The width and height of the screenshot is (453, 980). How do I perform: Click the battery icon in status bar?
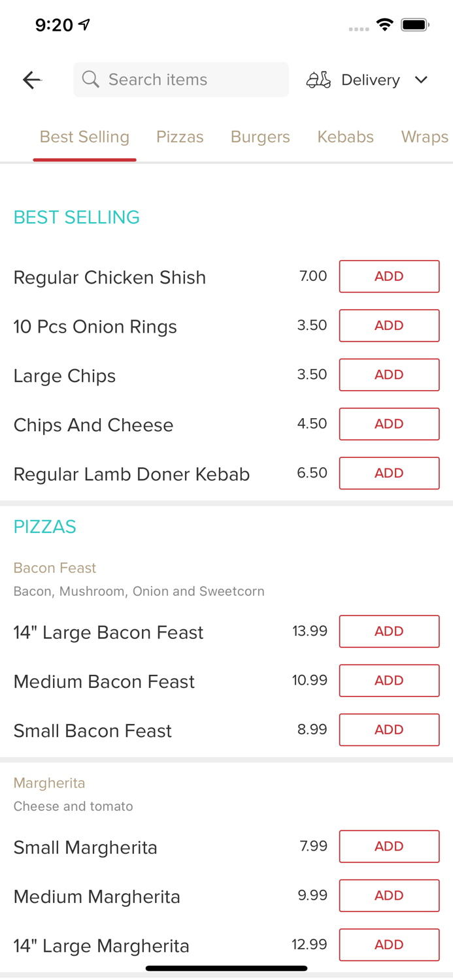(414, 24)
